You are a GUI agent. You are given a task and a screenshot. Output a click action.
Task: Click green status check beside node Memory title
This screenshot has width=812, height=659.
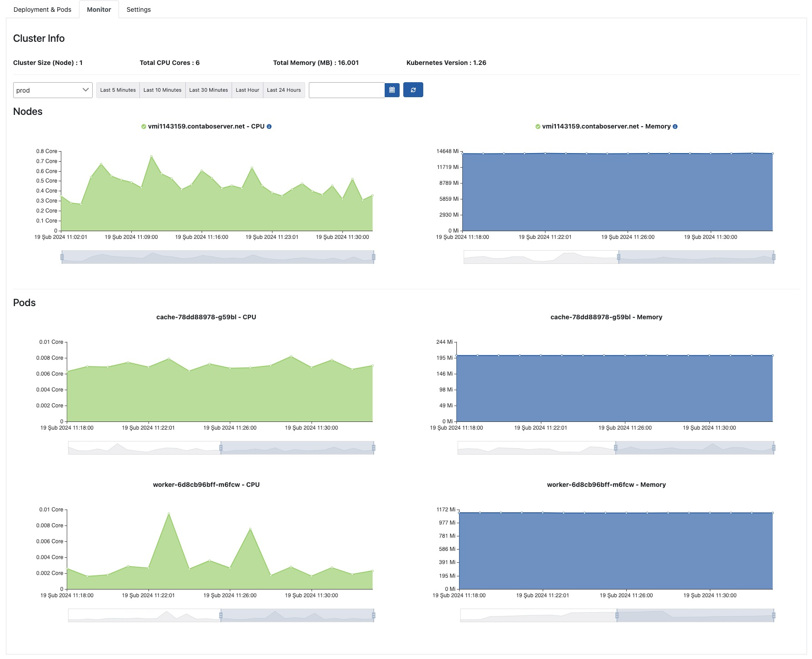pyautogui.click(x=538, y=127)
